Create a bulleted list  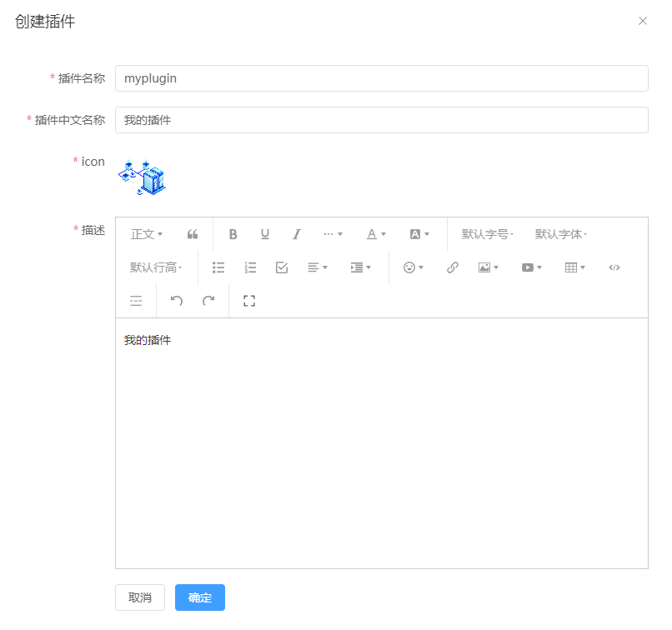pyautogui.click(x=218, y=267)
